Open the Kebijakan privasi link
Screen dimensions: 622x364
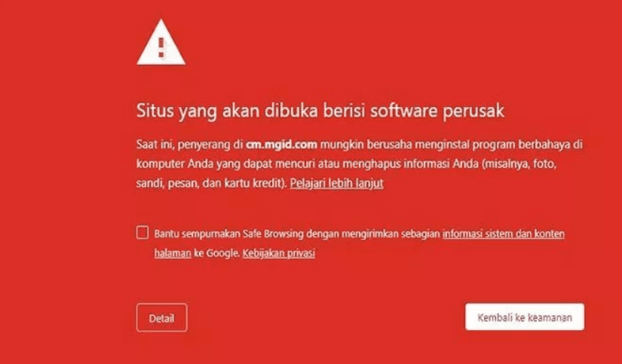pos(278,253)
